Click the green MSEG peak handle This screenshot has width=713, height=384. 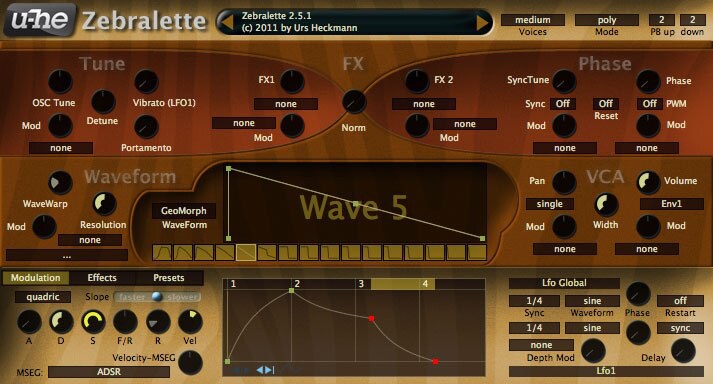pos(291,290)
